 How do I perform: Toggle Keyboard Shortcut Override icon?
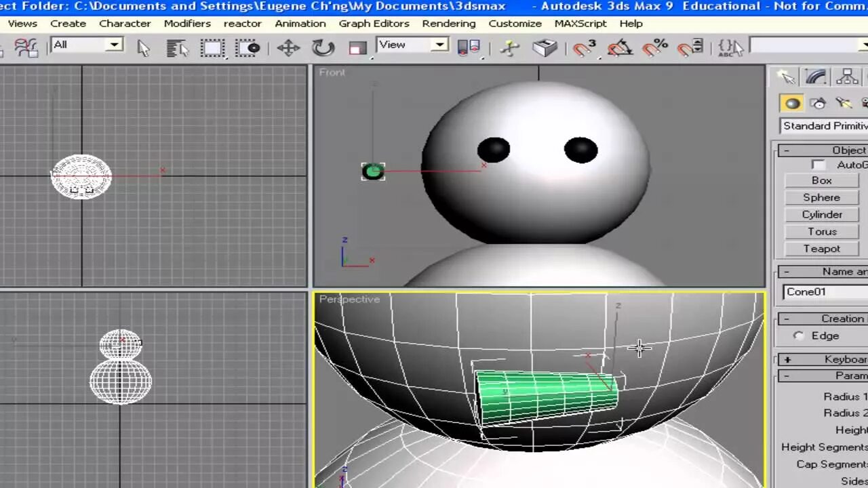[x=545, y=47]
